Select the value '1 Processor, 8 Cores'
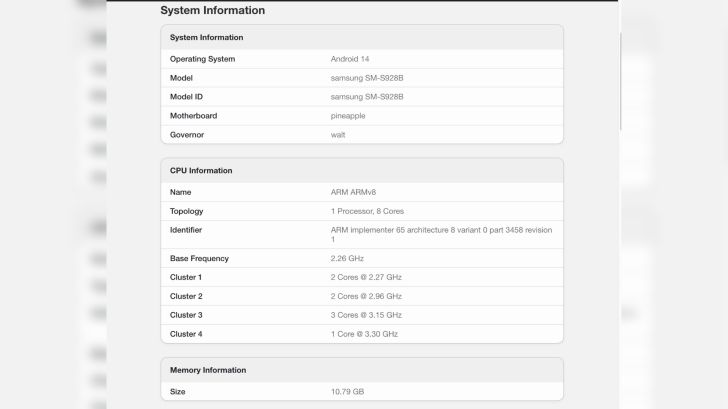This screenshot has width=728, height=409. click(367, 211)
